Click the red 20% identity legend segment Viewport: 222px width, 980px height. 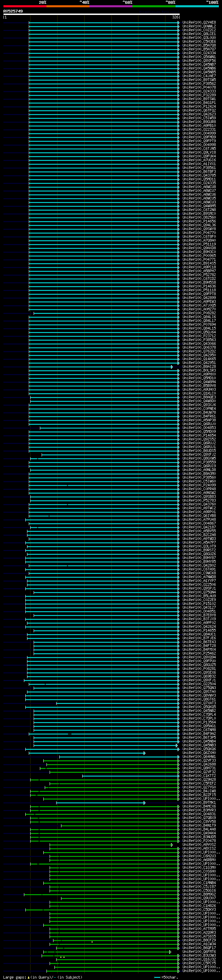25,6
